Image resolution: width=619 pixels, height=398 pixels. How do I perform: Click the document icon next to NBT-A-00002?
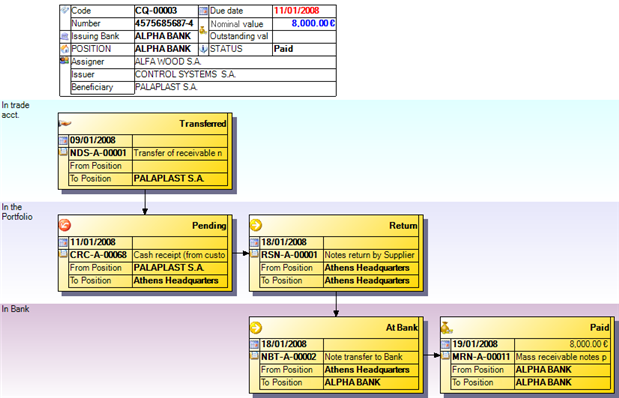pos(255,356)
